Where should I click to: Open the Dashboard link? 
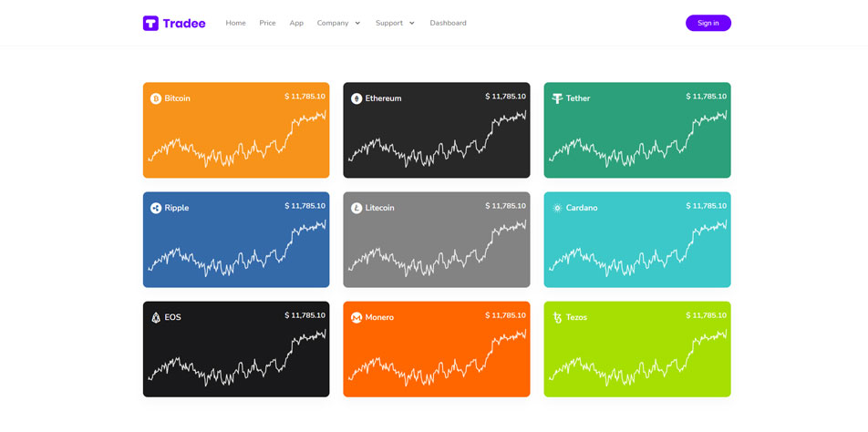pos(448,23)
